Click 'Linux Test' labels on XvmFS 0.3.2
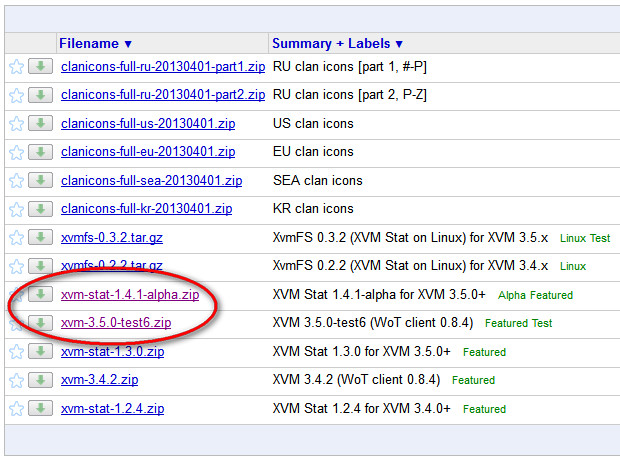The height and width of the screenshot is (469, 620). (585, 238)
